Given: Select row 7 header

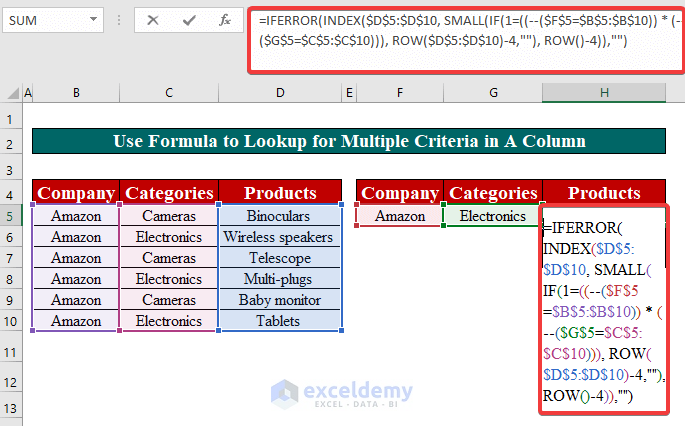Looking at the screenshot, I should [x=11, y=258].
